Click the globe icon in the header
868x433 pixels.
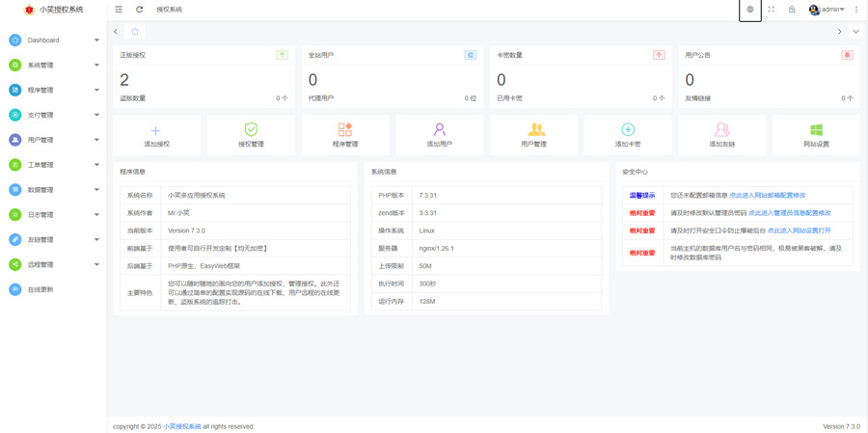pyautogui.click(x=750, y=10)
